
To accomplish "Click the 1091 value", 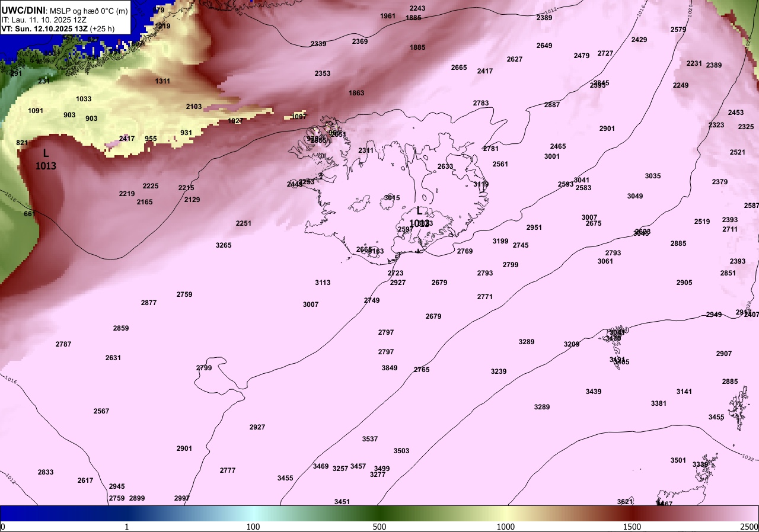I will coord(36,111).
